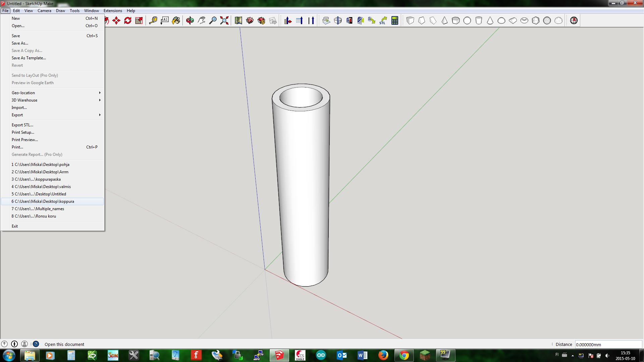The image size is (644, 362).
Task: Select the Move tool with red arrows
Action: [x=116, y=20]
